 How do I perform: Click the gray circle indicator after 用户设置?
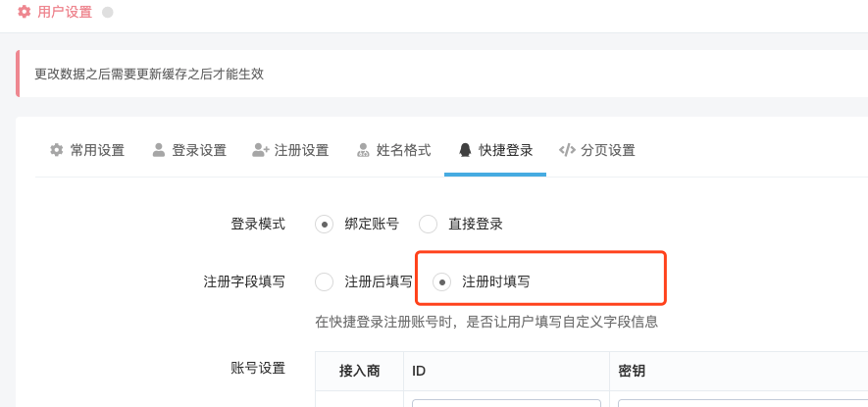point(108,12)
